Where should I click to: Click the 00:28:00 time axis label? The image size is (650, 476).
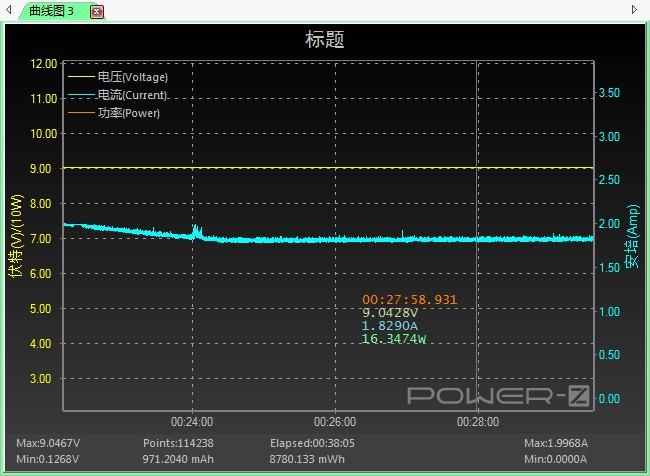[478, 422]
